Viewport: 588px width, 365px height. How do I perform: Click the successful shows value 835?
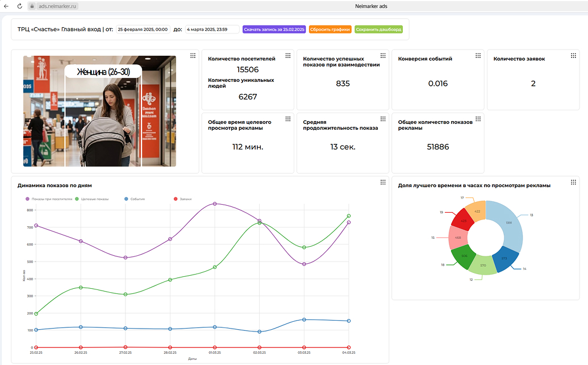point(343,83)
